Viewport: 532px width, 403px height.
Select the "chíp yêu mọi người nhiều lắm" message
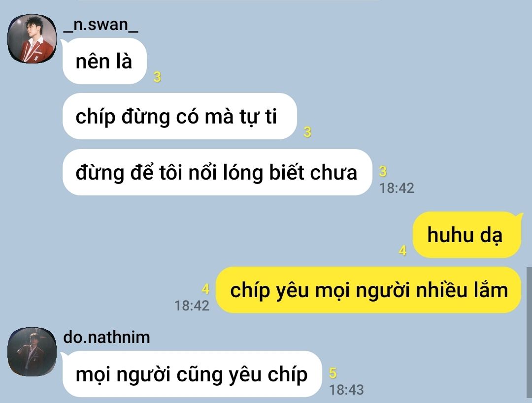(368, 290)
